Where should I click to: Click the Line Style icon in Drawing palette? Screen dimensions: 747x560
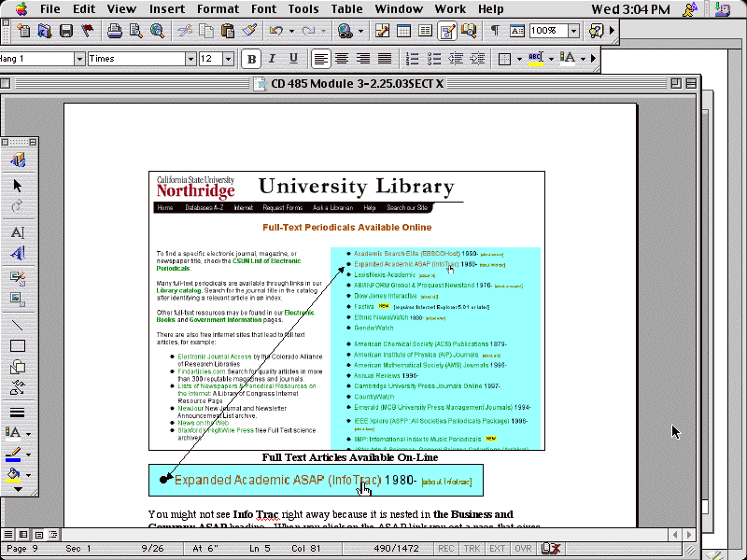click(x=18, y=413)
